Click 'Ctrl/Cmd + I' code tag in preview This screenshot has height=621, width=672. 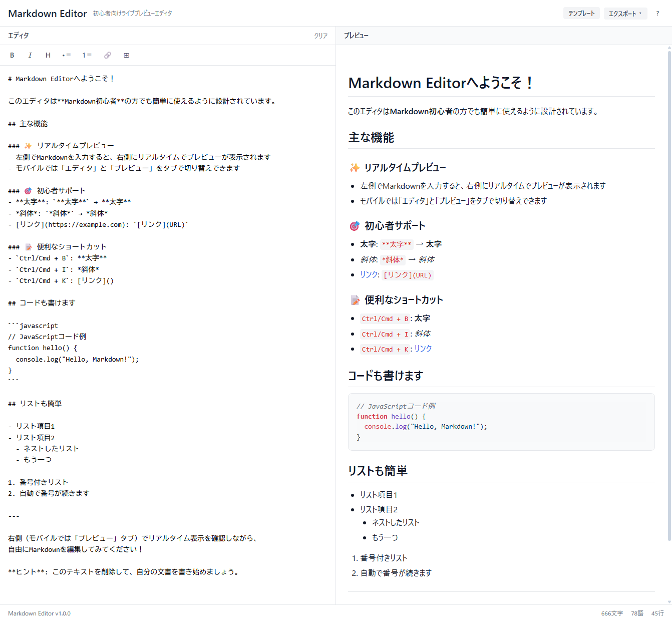[385, 334]
